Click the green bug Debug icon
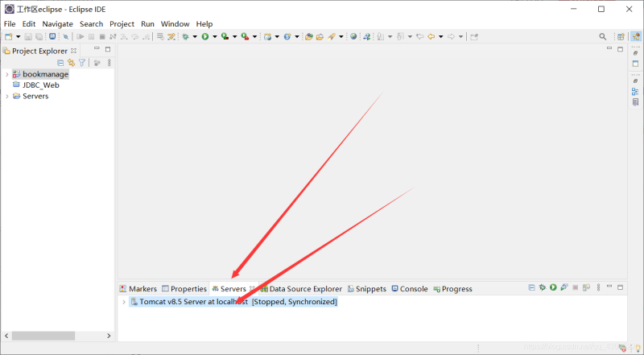Viewport: 644px width, 355px height. pos(186,36)
